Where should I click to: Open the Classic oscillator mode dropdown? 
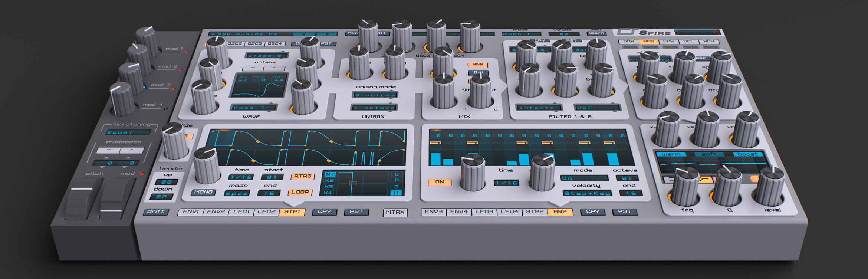pyautogui.click(x=267, y=56)
